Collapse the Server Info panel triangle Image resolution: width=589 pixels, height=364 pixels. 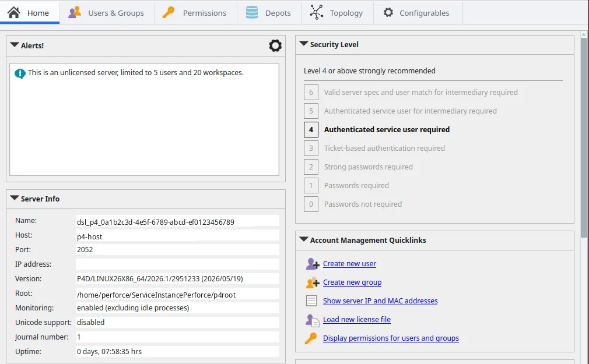(x=14, y=198)
